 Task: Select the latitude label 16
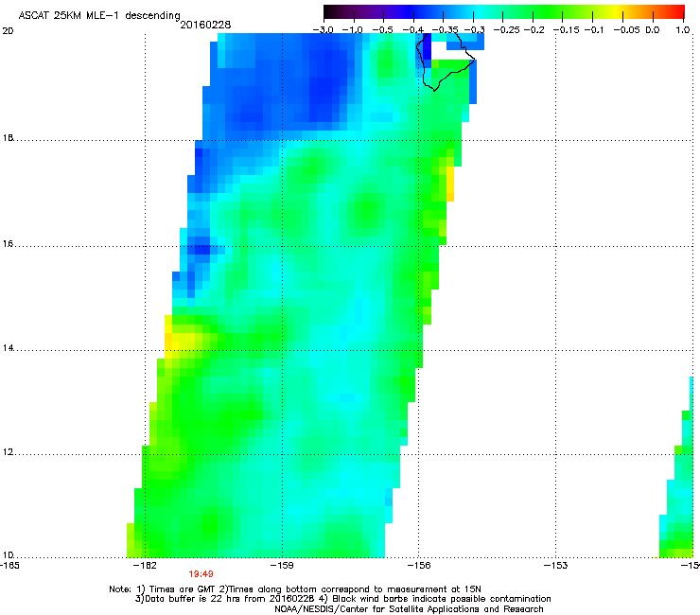point(8,244)
